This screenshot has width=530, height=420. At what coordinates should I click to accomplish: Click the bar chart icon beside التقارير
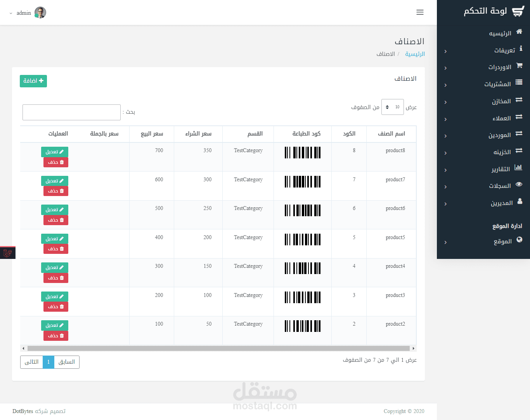click(518, 167)
